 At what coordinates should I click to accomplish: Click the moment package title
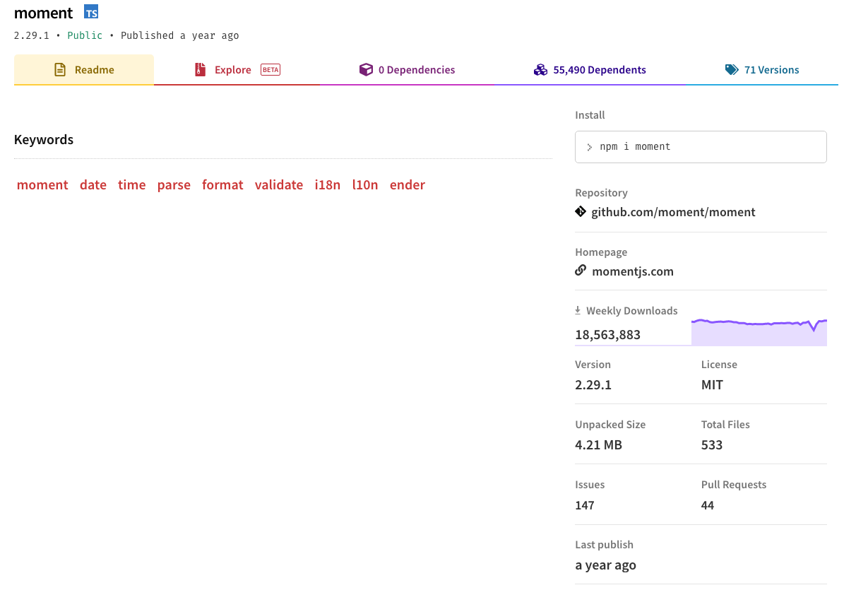(43, 13)
